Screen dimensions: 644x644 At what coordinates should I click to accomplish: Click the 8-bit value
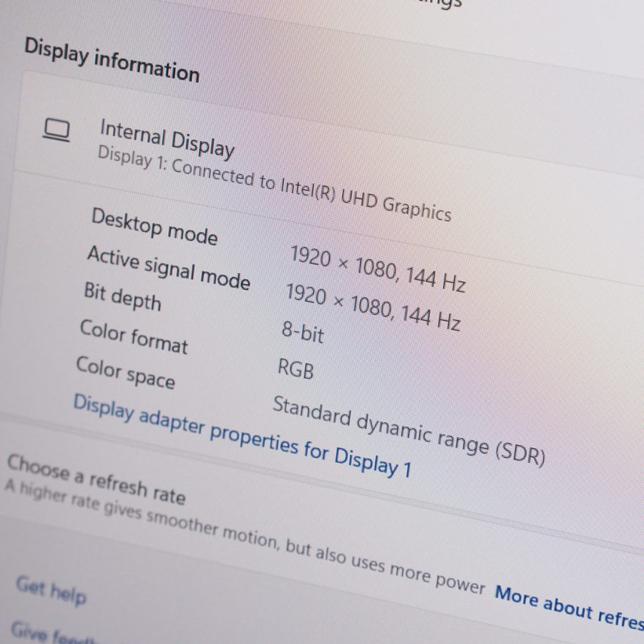tap(303, 332)
